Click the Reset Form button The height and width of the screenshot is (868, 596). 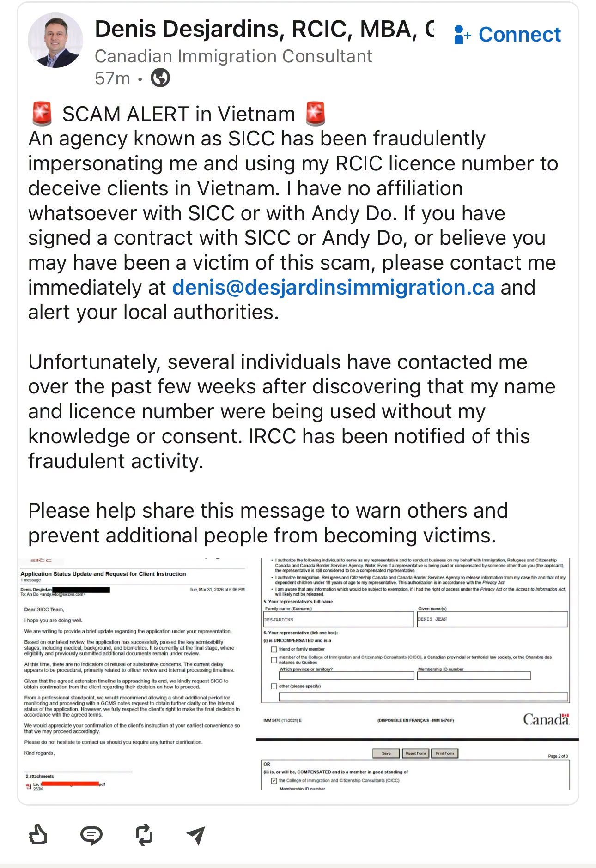click(x=415, y=753)
